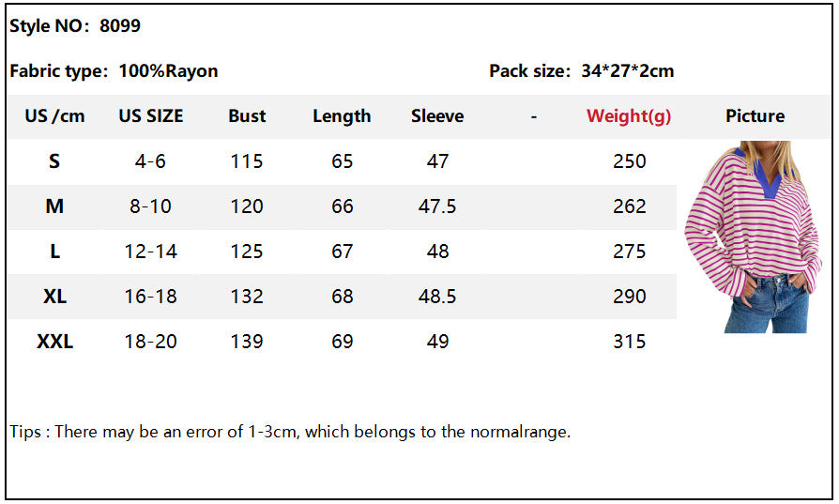
Task: Select the US /cm header cell
Action: click(x=54, y=116)
